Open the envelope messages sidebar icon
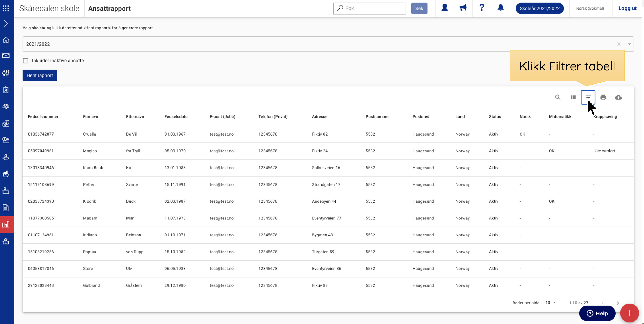 click(6, 56)
